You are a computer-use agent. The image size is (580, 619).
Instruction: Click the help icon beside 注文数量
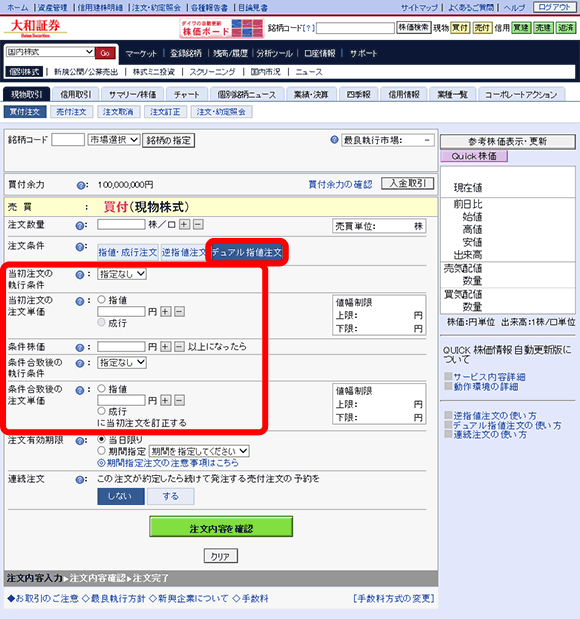[80, 225]
